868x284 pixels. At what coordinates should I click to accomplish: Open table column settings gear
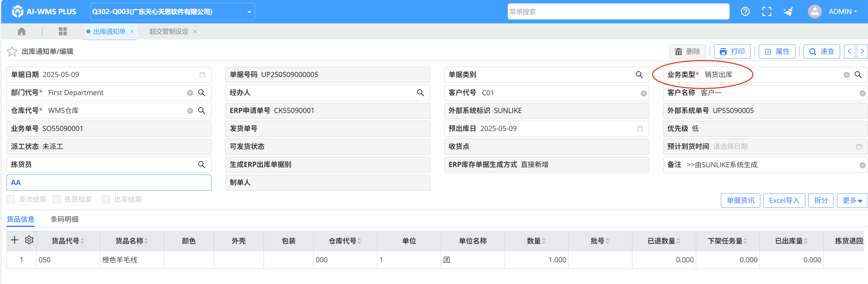[29, 240]
